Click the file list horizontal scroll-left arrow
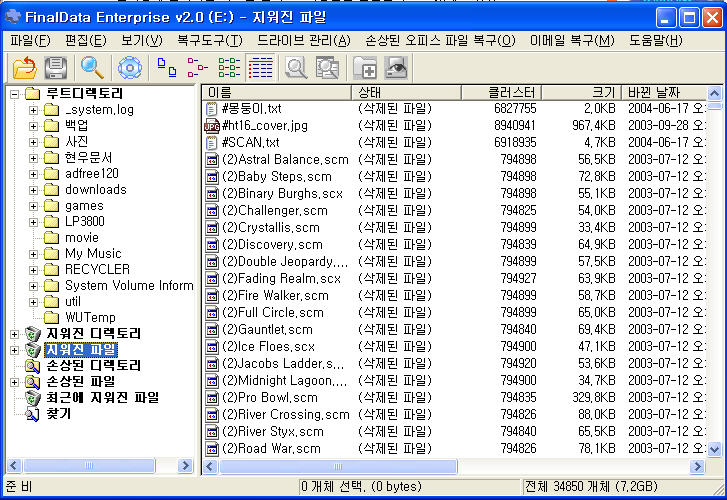 pyautogui.click(x=210, y=466)
